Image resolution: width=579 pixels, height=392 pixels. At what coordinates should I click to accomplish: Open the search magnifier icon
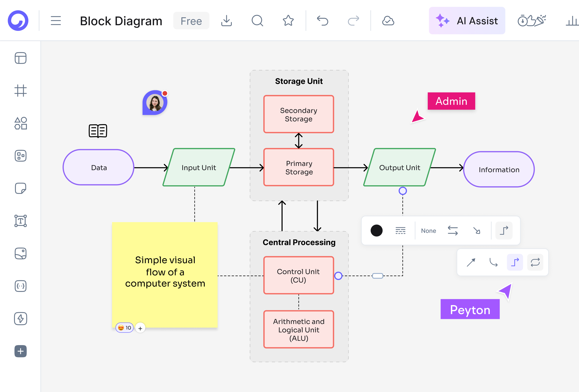click(257, 21)
